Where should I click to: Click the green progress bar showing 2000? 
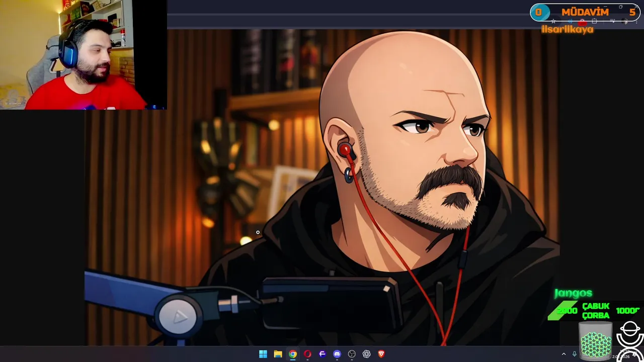[563, 310]
